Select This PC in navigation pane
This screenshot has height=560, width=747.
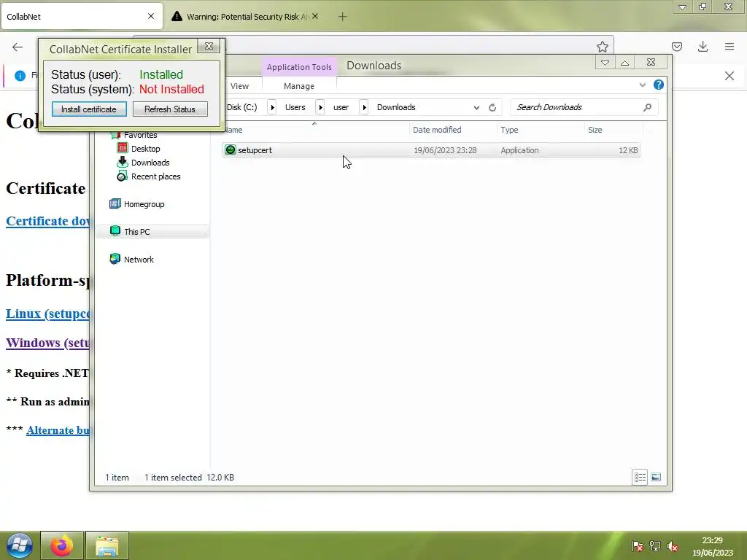coord(136,231)
